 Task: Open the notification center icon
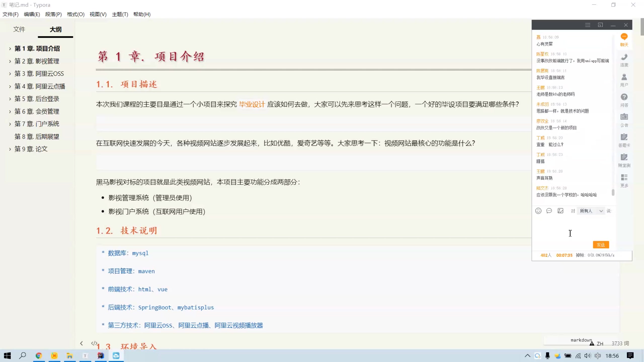pos(630,355)
